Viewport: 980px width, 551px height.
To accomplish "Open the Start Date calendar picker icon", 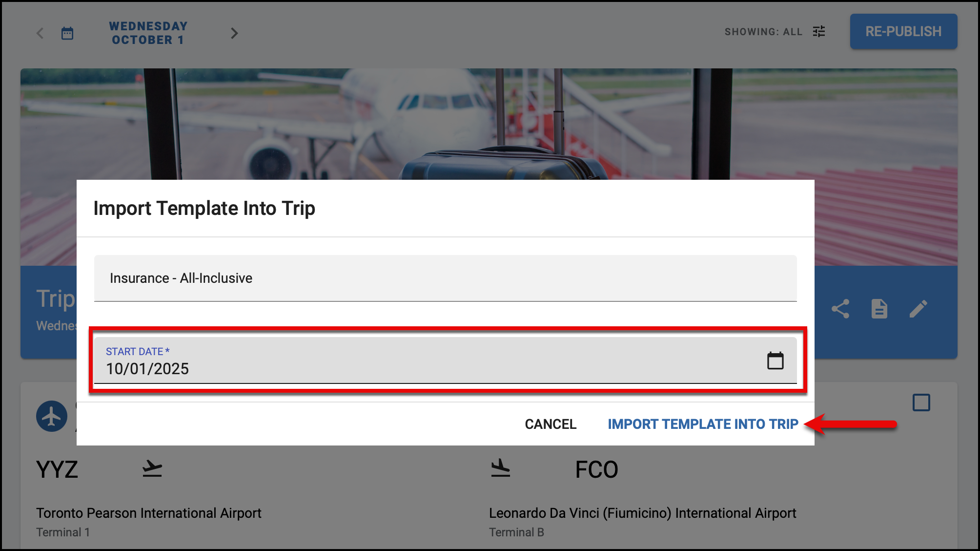I will (x=775, y=360).
